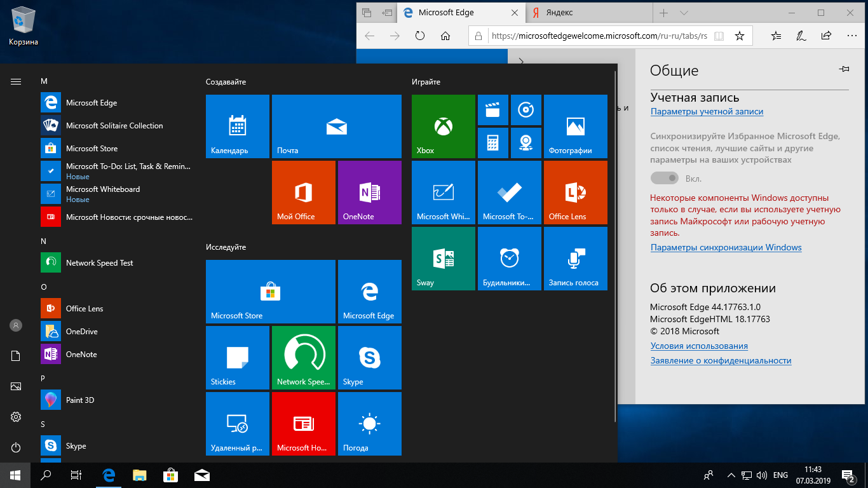Open Edge more menu (three dots)
The height and width of the screenshot is (488, 868).
pos(851,36)
